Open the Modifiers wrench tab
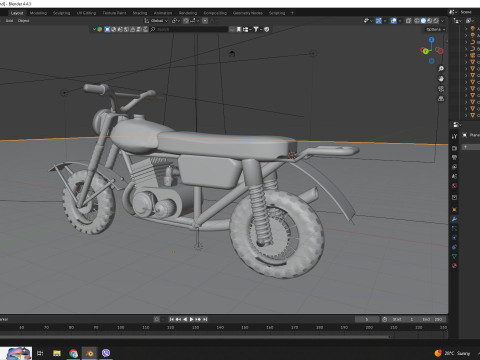480x360 pixels. 454,219
